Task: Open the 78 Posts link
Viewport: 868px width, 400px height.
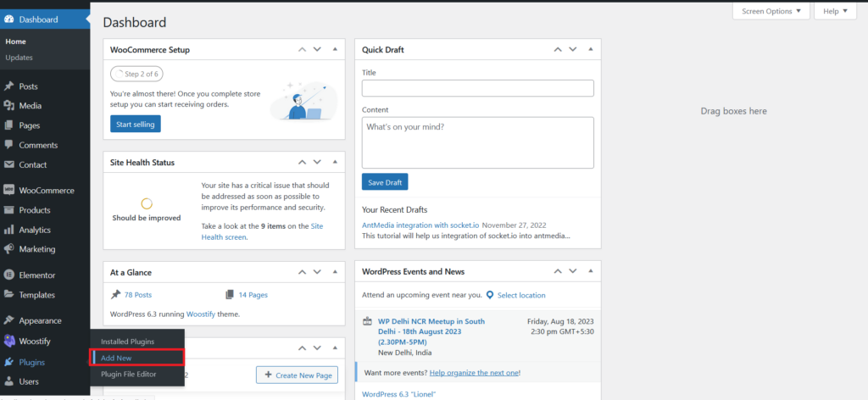Action: (x=138, y=295)
